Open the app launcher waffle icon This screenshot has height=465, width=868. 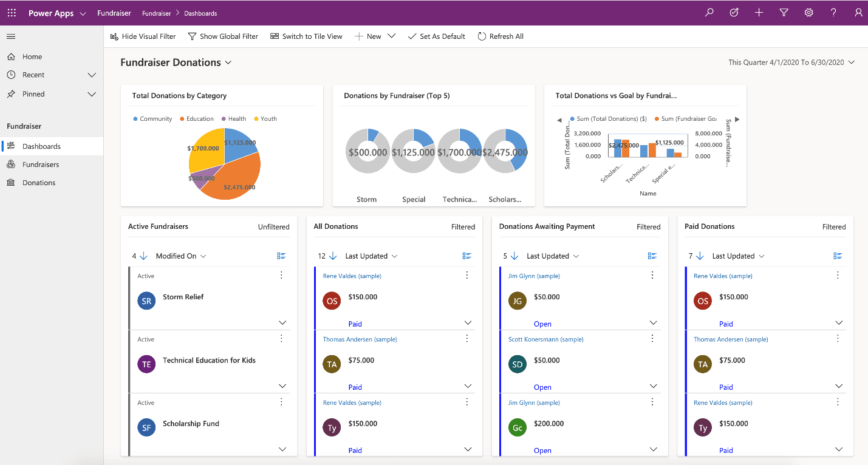coord(12,13)
